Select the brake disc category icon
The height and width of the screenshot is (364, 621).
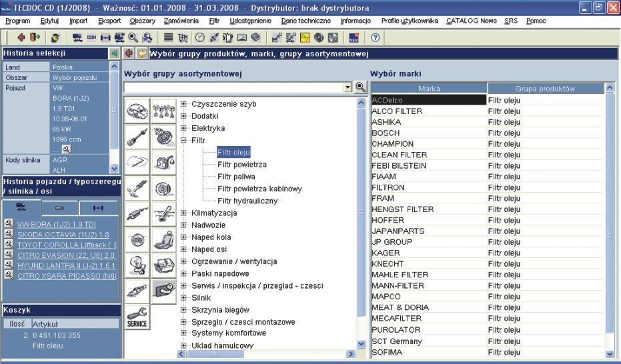(x=163, y=188)
